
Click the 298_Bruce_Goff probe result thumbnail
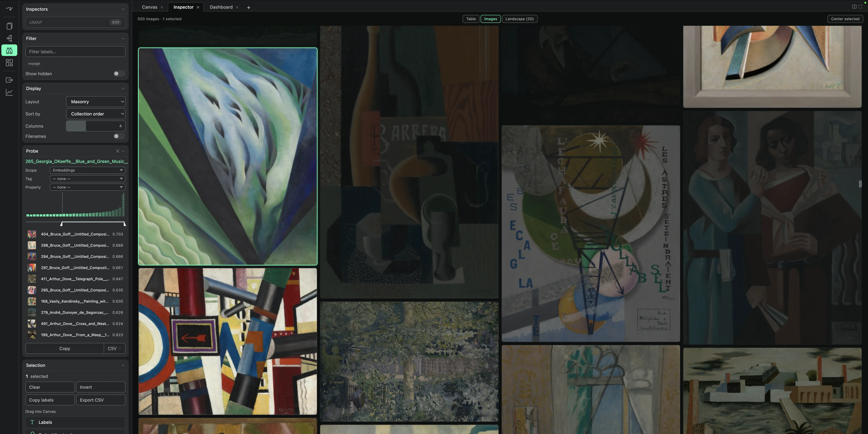tap(32, 245)
